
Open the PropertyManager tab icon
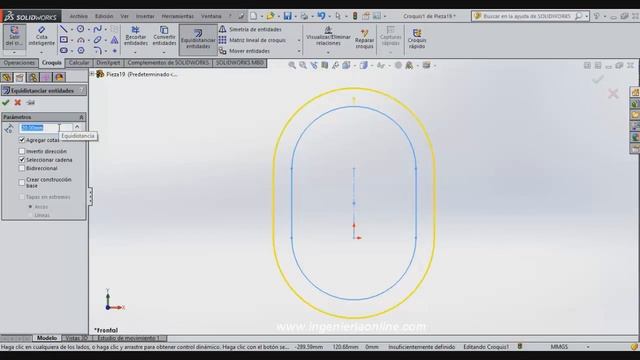[19, 77]
